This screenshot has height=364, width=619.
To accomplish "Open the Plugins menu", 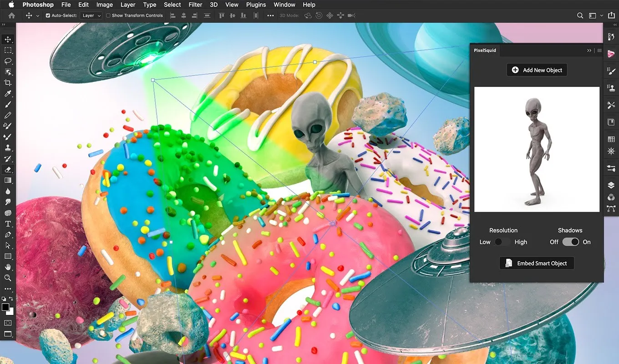I will pyautogui.click(x=256, y=5).
